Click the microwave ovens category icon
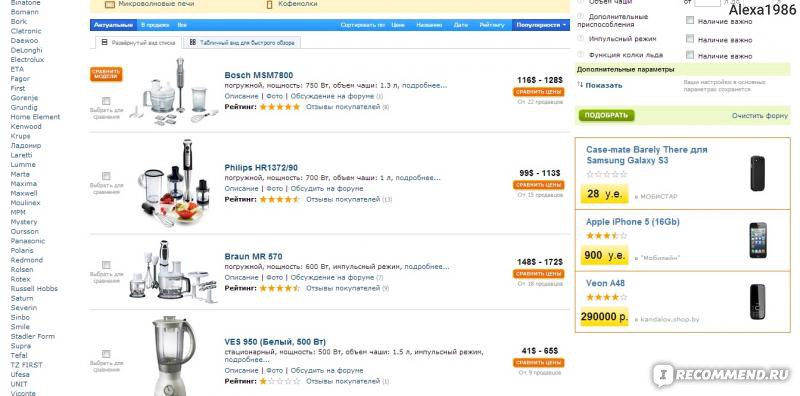800x396 pixels. point(109,5)
